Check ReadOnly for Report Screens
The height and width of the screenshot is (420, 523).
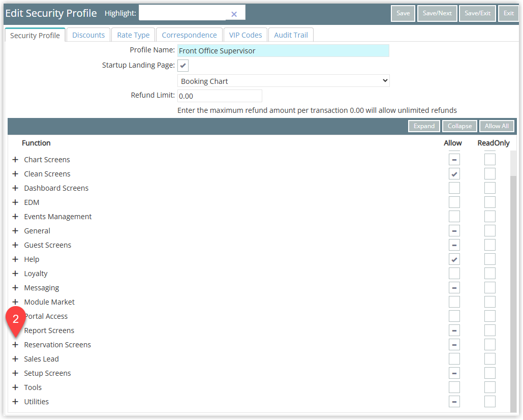(x=490, y=331)
